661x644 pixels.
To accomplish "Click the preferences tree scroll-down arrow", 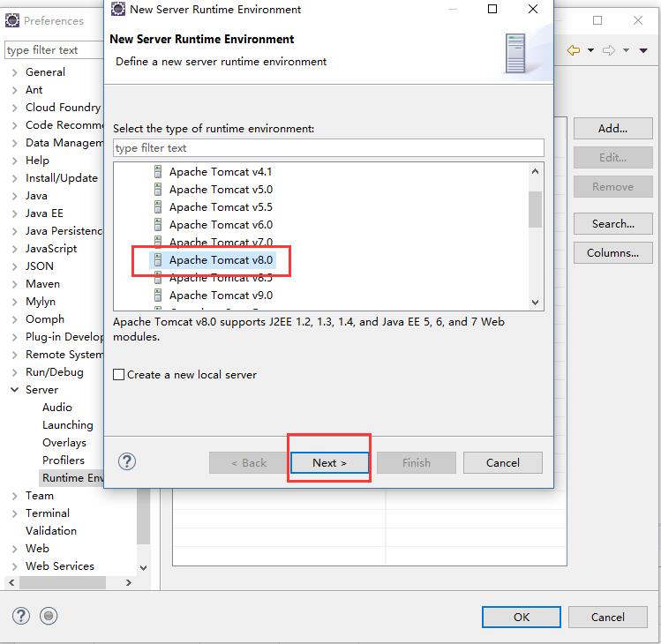I will point(143,568).
